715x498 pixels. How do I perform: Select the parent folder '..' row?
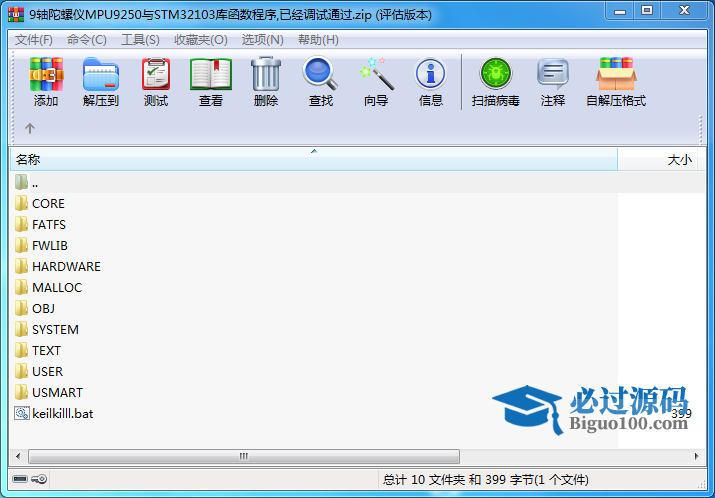pyautogui.click(x=358, y=183)
